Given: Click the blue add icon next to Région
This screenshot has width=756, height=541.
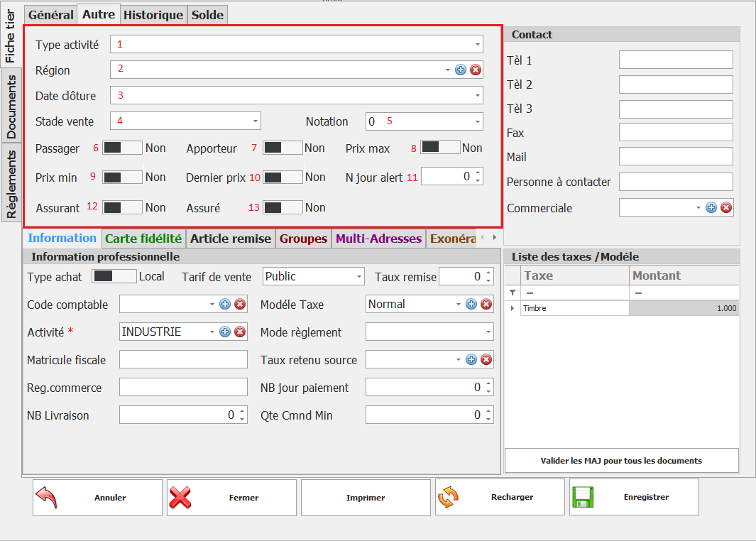Looking at the screenshot, I should 460,70.
